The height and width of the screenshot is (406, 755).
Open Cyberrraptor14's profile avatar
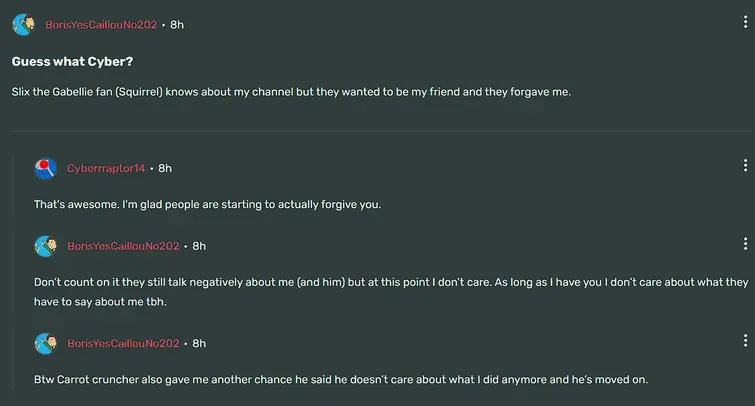click(45, 168)
